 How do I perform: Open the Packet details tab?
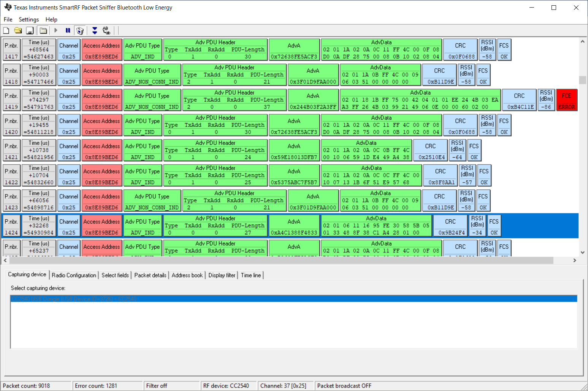[150, 275]
